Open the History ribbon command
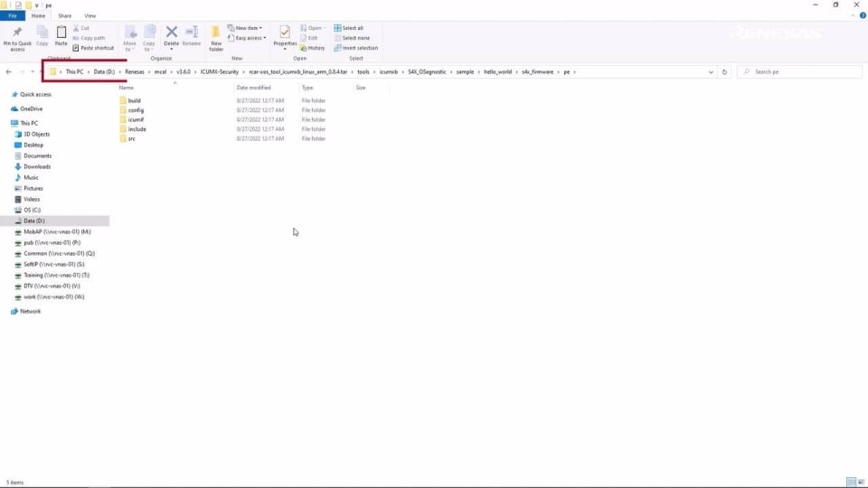Screen dimensions: 868x488 tap(313, 48)
